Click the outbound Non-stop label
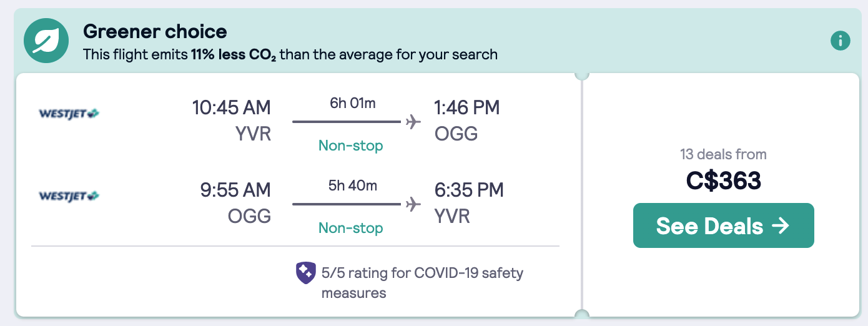Image resolution: width=868 pixels, height=326 pixels. point(350,146)
